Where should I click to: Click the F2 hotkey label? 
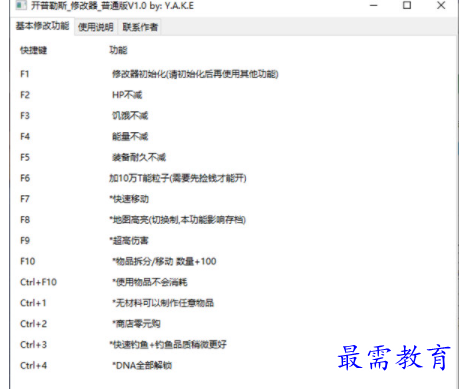25,95
